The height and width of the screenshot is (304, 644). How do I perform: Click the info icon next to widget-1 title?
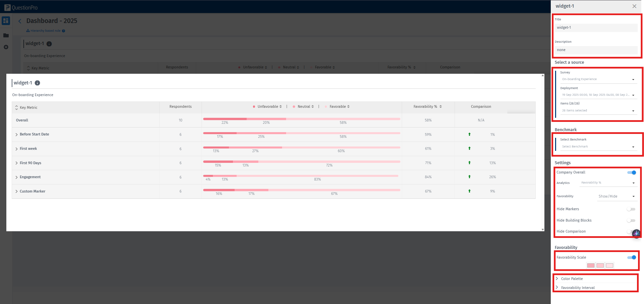[x=37, y=83]
